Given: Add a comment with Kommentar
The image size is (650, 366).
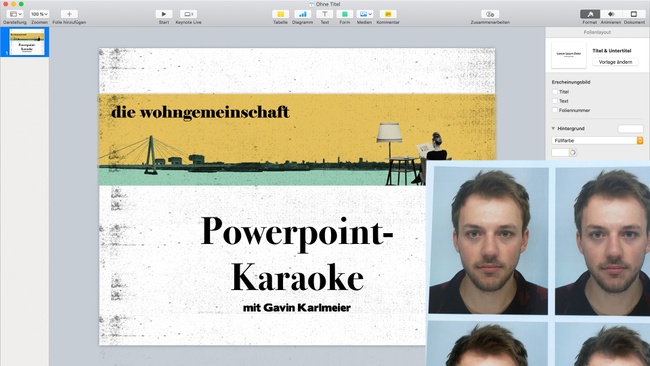Looking at the screenshot, I should (x=388, y=14).
